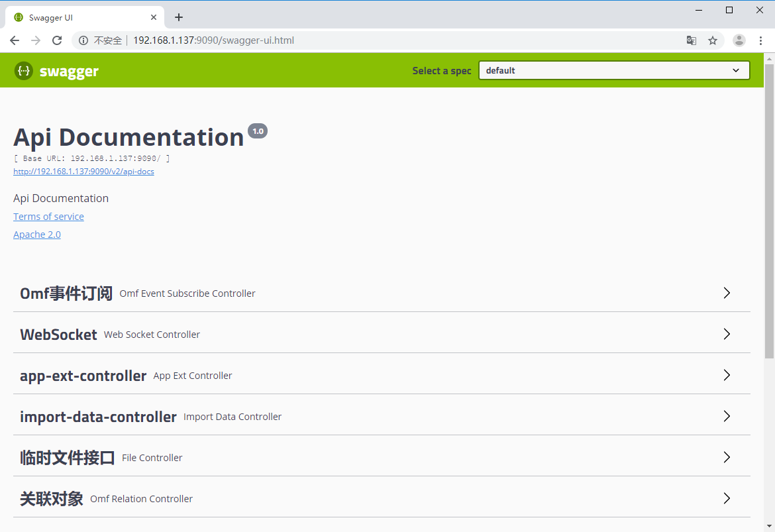775x532 pixels.
Task: Minimize the Chrome window
Action: (699, 10)
